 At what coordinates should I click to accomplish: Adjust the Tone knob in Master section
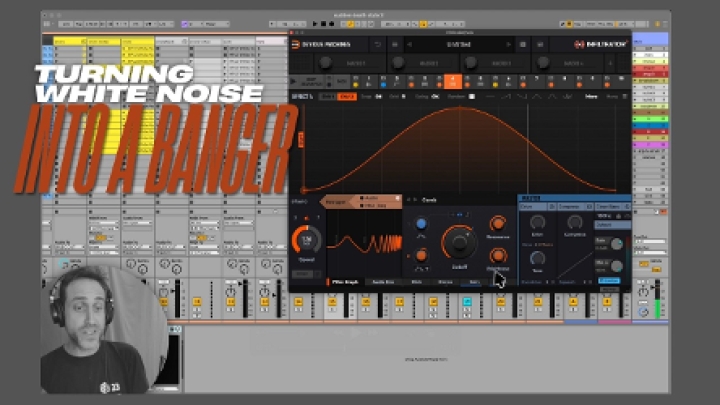[x=537, y=259]
